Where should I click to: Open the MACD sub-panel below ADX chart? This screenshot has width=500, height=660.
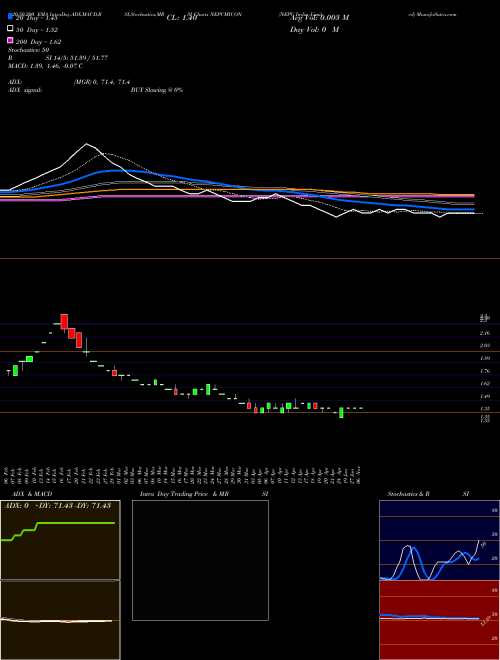61,620
